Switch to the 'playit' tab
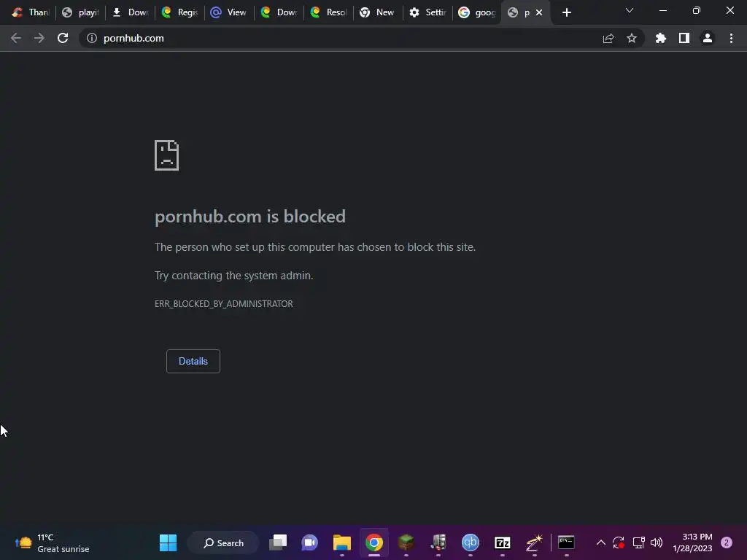Viewport: 747px width, 560px height. (81, 12)
